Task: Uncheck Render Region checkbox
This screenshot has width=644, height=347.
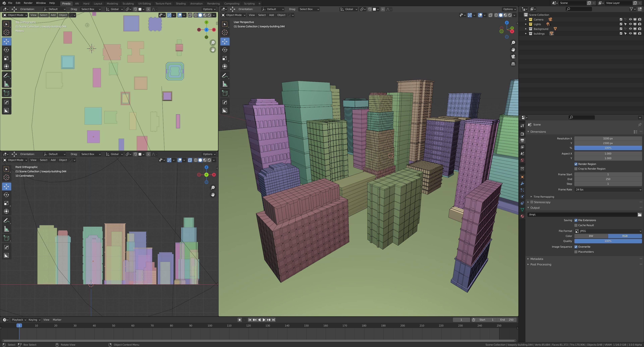Action: point(576,164)
